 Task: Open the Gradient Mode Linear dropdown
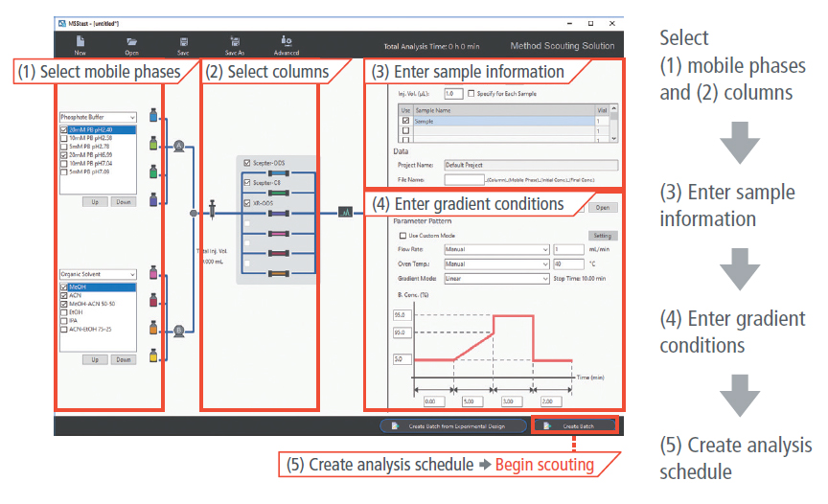coord(497,278)
